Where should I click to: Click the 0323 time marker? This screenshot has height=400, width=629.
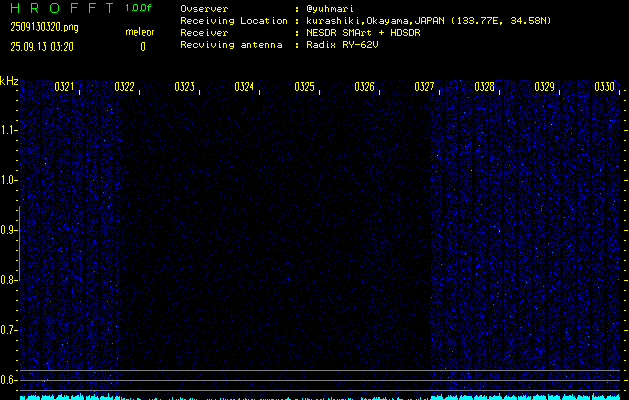pos(184,87)
